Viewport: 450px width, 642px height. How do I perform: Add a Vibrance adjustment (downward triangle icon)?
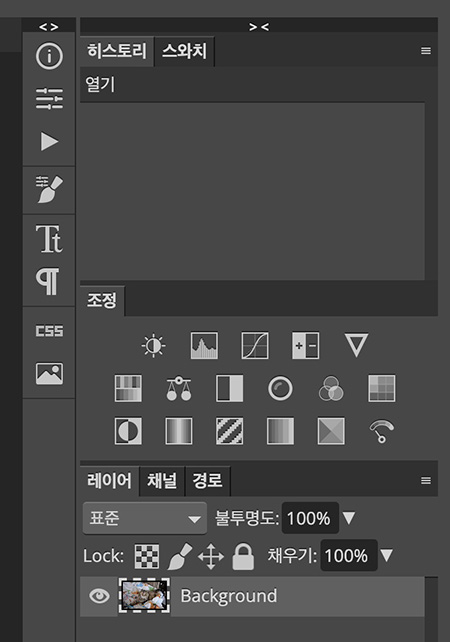pos(356,345)
